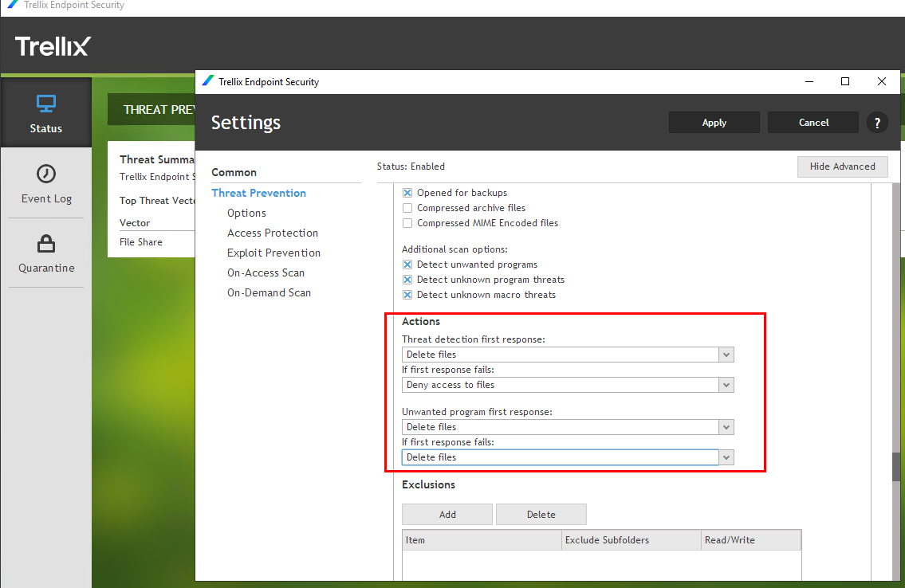Viewport: 905px width, 588px height.
Task: Open Threat detection first response dropdown
Action: point(568,355)
